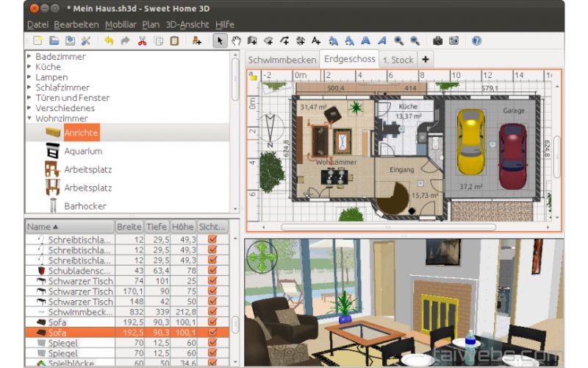This screenshot has height=368, width=588.
Task: Click the yellow Undo arrow
Action: (x=109, y=41)
